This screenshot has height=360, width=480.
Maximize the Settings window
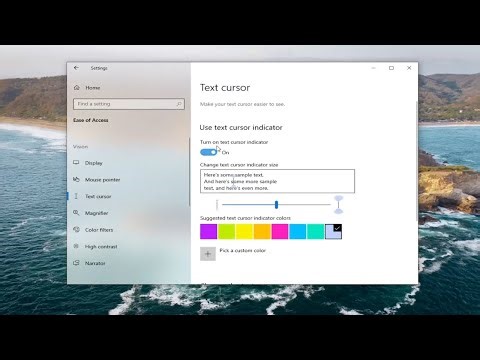[x=391, y=68]
